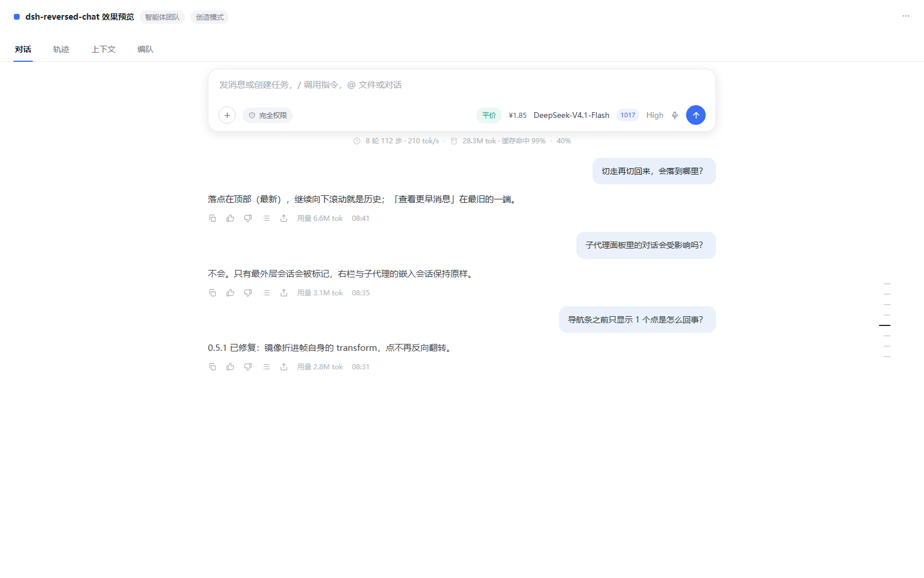Share the 08:41 reply
Image resolution: width=924 pixels, height=578 pixels.
[x=284, y=218]
